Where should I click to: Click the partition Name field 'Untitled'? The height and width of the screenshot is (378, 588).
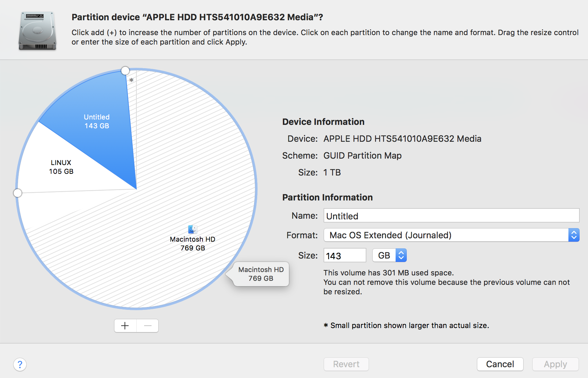[x=451, y=216]
